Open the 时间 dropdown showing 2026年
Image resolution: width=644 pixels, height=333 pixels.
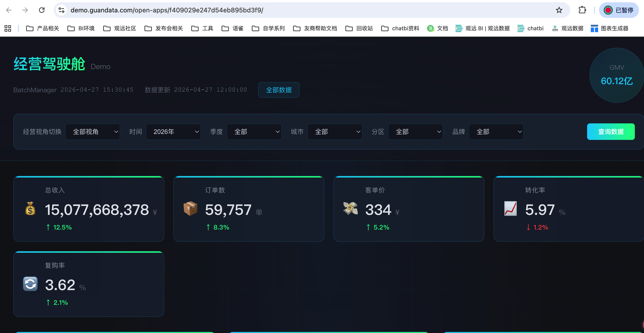(x=174, y=132)
